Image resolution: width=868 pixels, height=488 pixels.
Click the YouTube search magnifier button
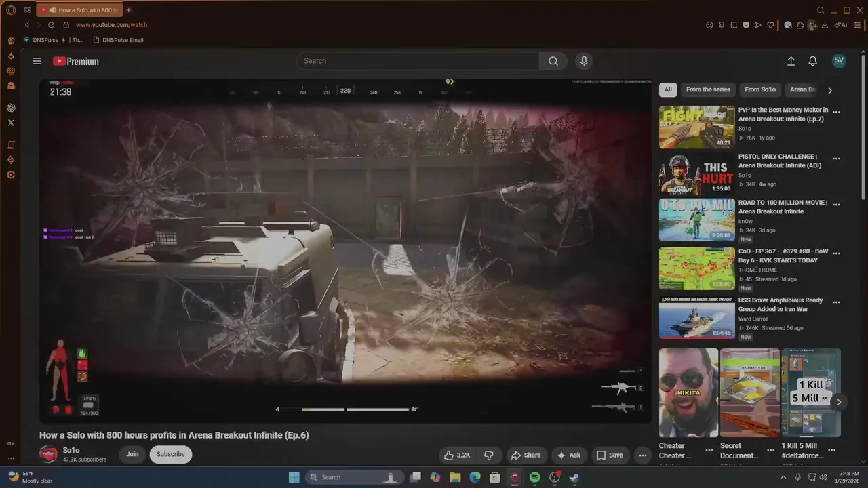click(553, 61)
